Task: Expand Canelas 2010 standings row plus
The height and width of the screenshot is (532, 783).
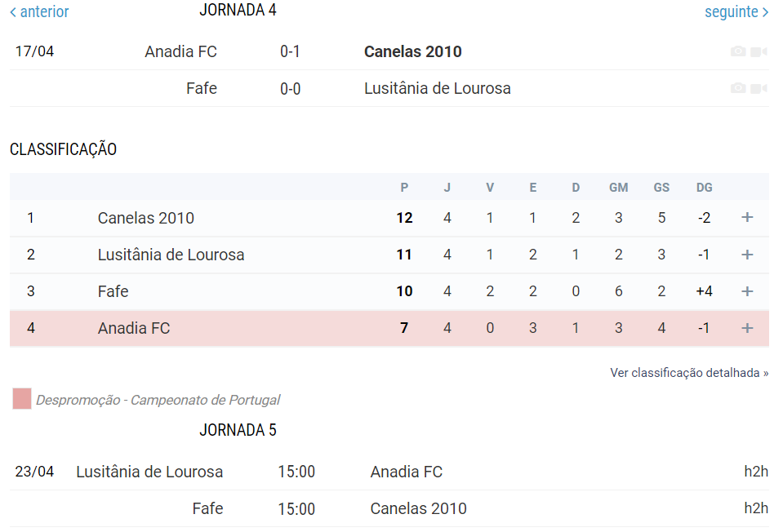Action: click(x=746, y=218)
